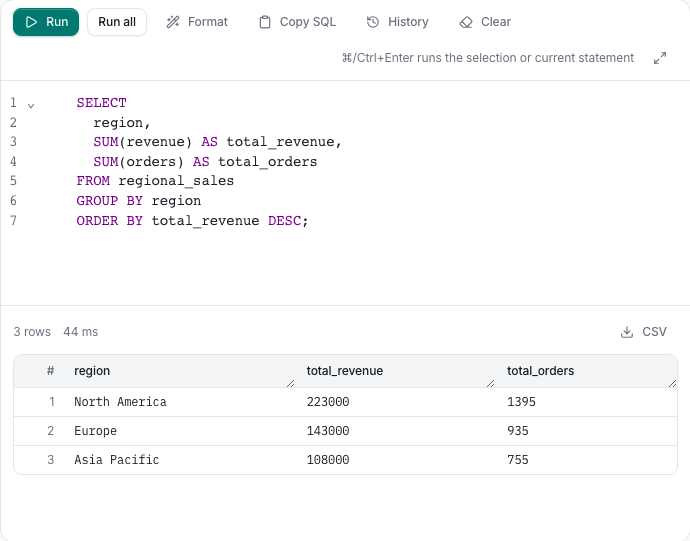
Task: Click the green Run button
Action: (46, 22)
